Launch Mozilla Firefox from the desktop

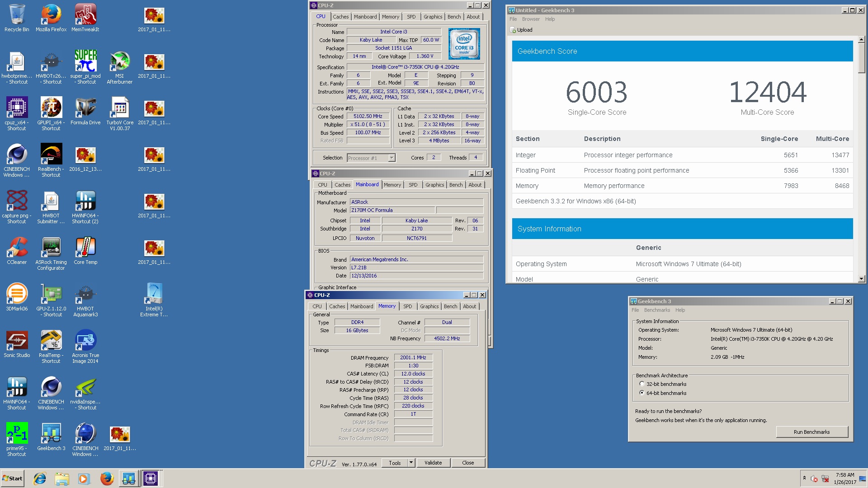click(x=51, y=18)
